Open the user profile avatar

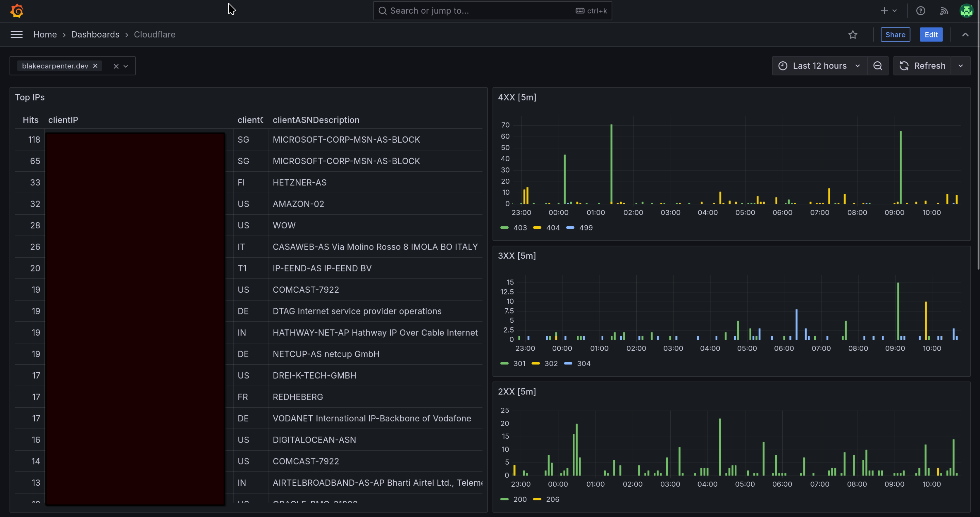tap(966, 11)
